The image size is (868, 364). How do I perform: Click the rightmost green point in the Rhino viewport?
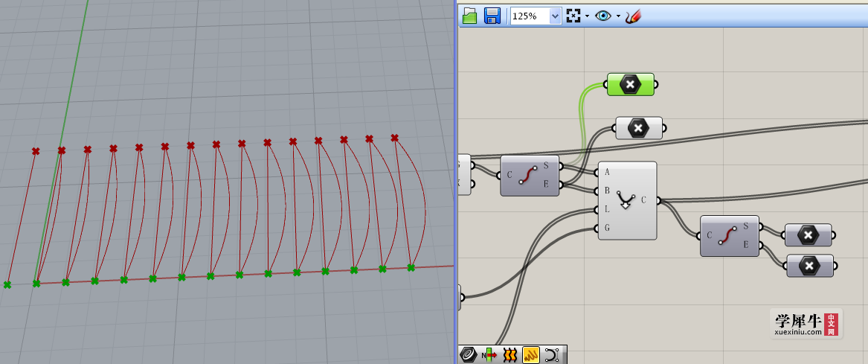coord(411,267)
